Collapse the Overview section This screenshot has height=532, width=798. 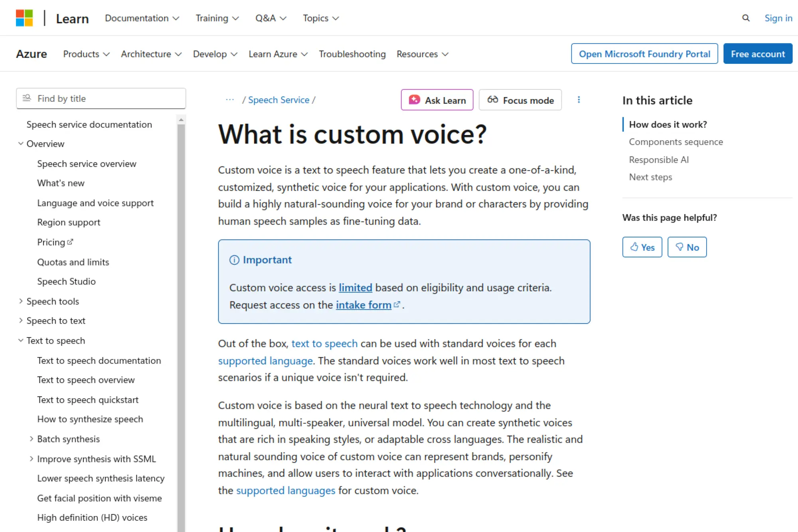21,144
